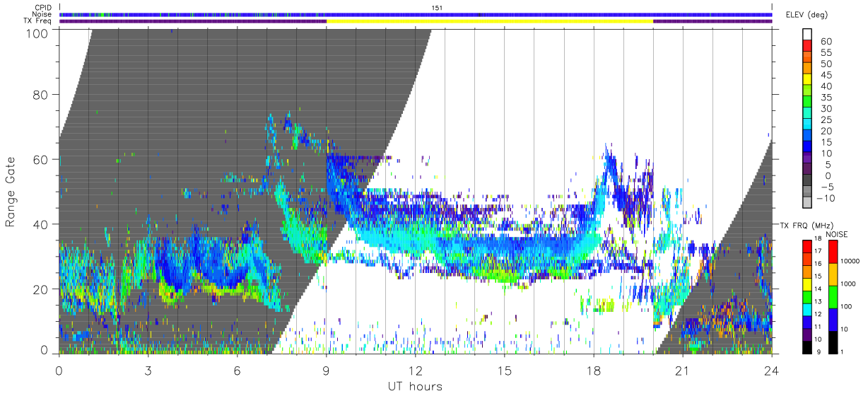This screenshot has height=401, width=868.
Task: Click the orange-yellow 1000–10000 NOISE segment
Action: [833, 274]
